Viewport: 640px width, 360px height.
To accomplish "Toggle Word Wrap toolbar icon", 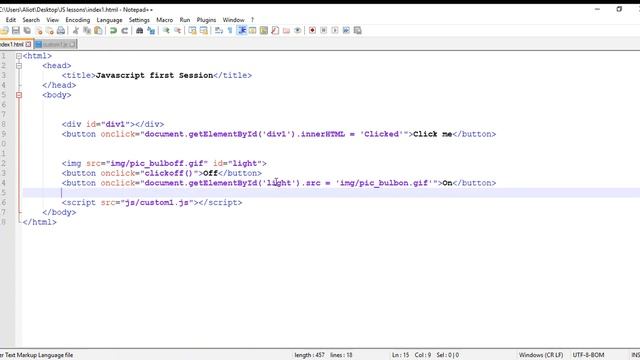I will pos(219,31).
